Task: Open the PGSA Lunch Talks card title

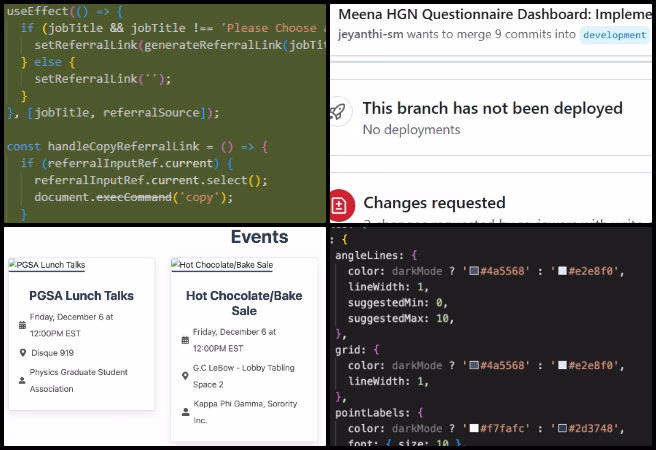Action: [x=81, y=296]
